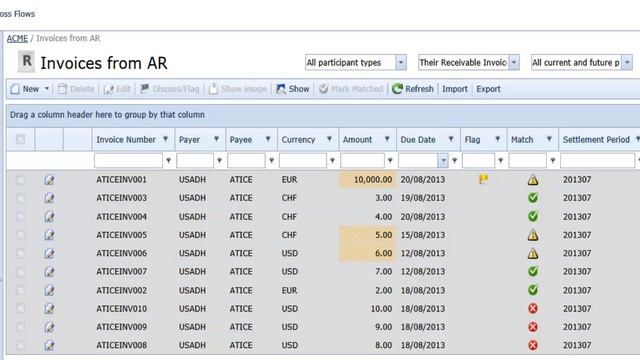Sort by Settlement Period column header
Screen dimensions: 640x360
pos(596,140)
